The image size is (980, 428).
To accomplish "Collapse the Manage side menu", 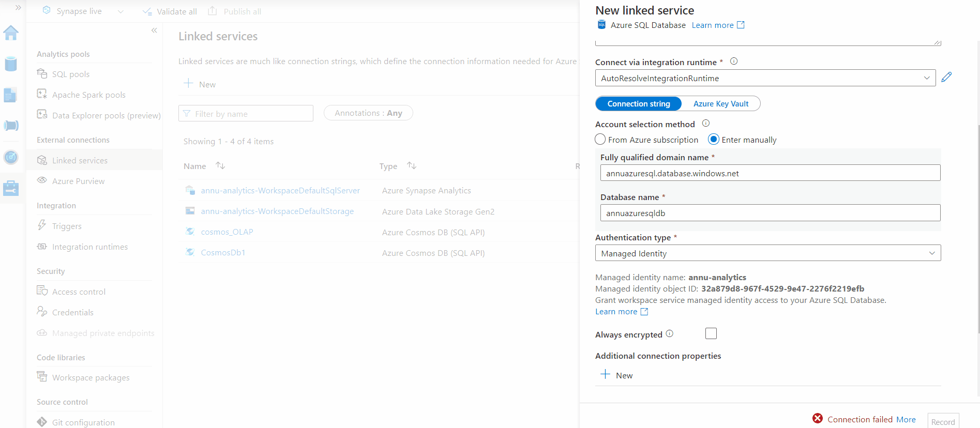I will click(154, 30).
